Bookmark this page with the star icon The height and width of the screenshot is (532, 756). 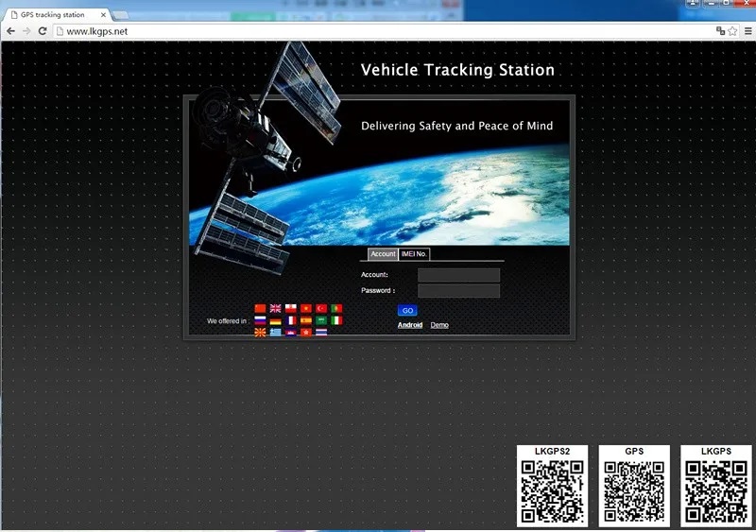732,31
